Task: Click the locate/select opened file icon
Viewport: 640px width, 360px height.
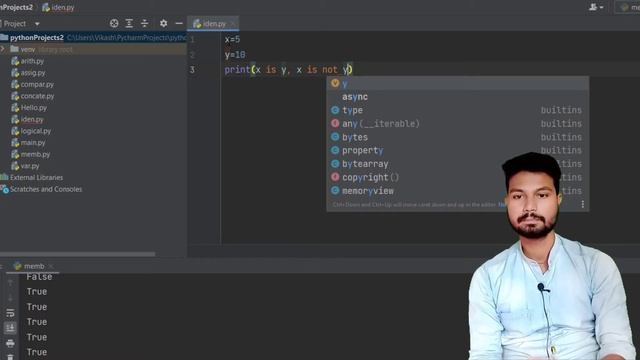Action: (114, 24)
